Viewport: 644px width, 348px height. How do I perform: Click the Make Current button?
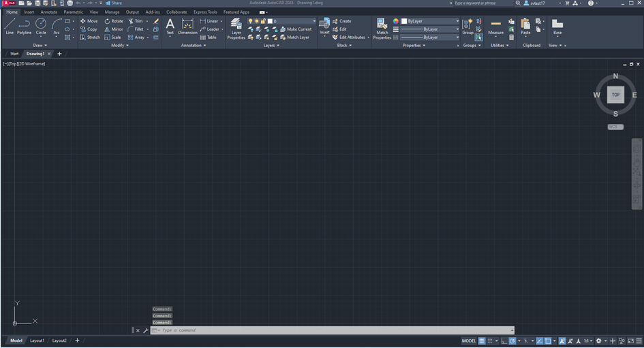pyautogui.click(x=295, y=29)
